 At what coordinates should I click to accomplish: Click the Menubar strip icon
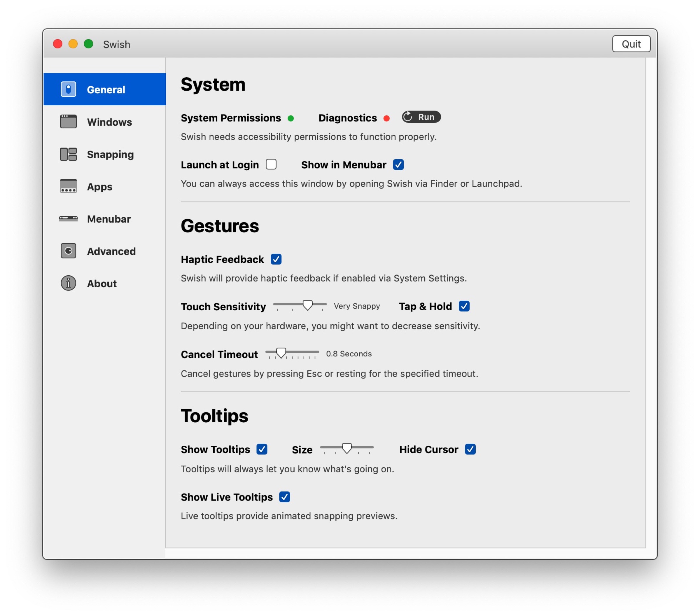click(x=68, y=218)
